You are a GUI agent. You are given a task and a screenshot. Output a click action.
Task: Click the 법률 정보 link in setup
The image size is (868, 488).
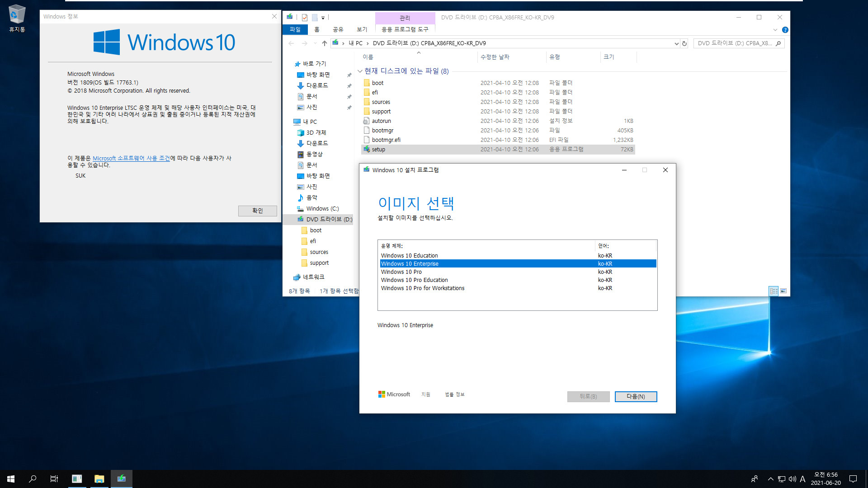pyautogui.click(x=454, y=394)
